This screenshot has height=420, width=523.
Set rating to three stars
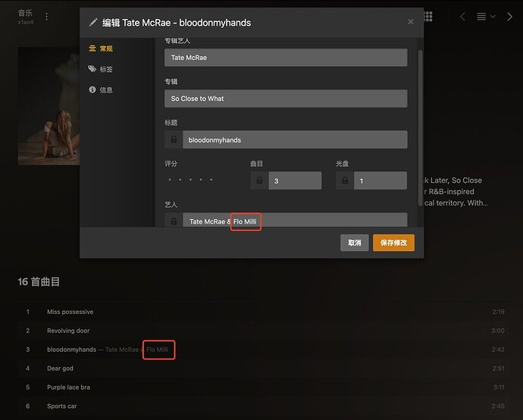(190, 180)
